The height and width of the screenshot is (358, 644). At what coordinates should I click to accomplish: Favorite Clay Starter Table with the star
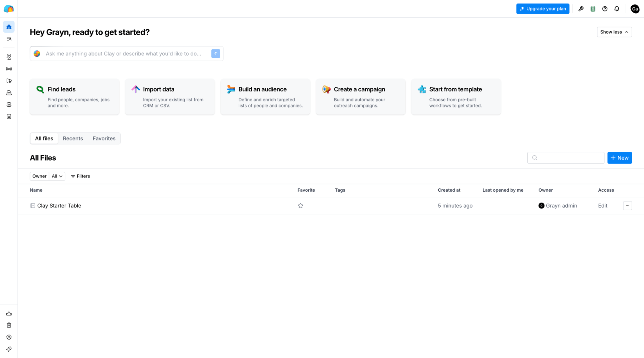point(300,206)
